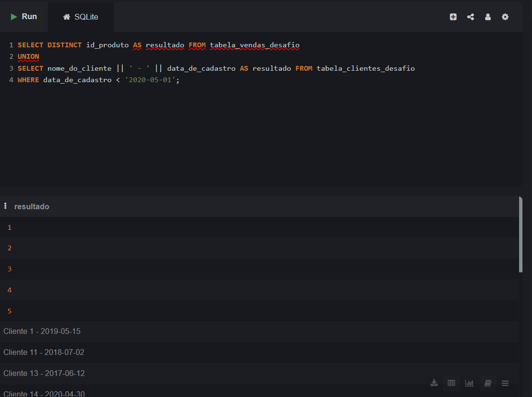Click the results panel vertical scrollbar
Screen dimensions: 532x397
(521, 234)
